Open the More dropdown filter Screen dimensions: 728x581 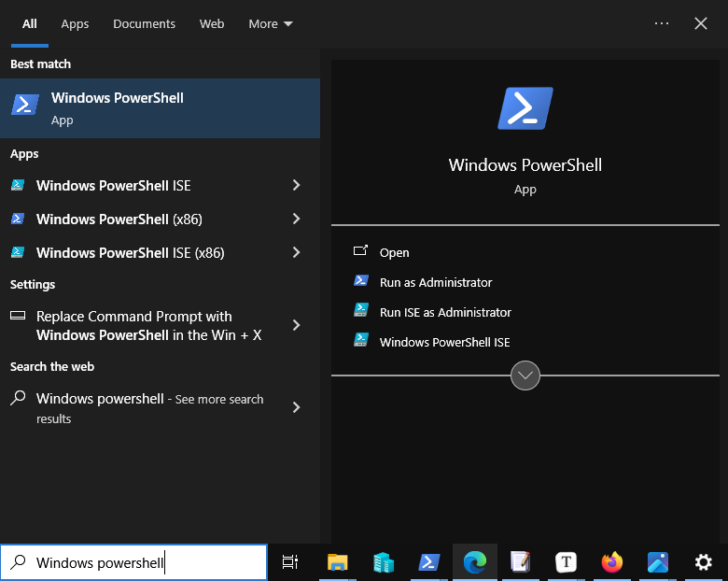point(270,23)
